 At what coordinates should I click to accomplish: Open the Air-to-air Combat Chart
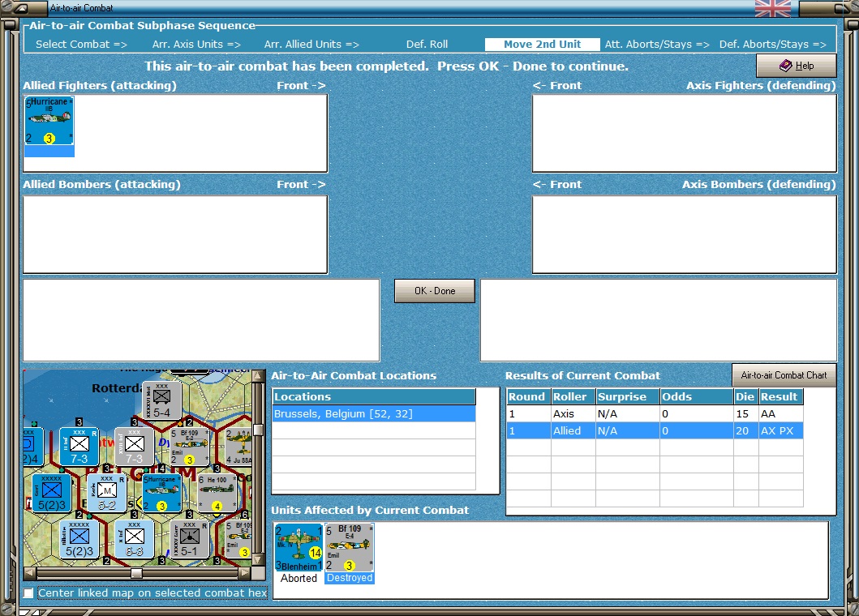click(784, 375)
